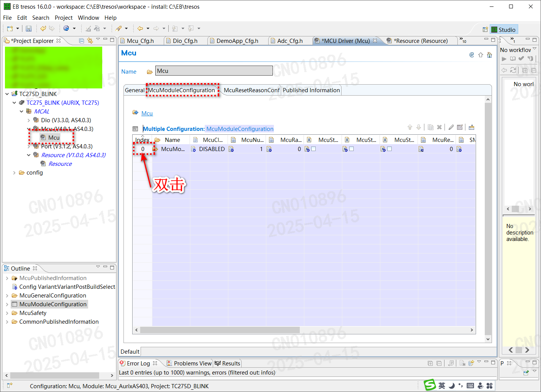Click the Save icon in the main toolbar
The height and width of the screenshot is (392, 541).
pos(28,28)
